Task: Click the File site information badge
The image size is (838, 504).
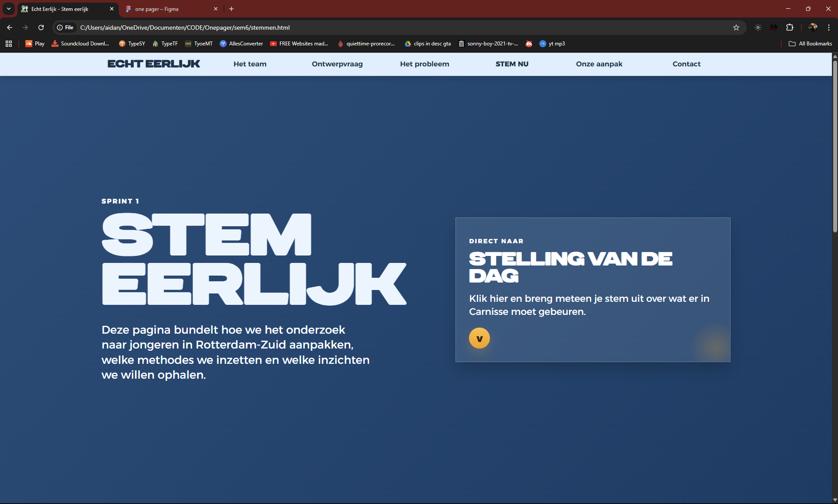Action: point(65,28)
